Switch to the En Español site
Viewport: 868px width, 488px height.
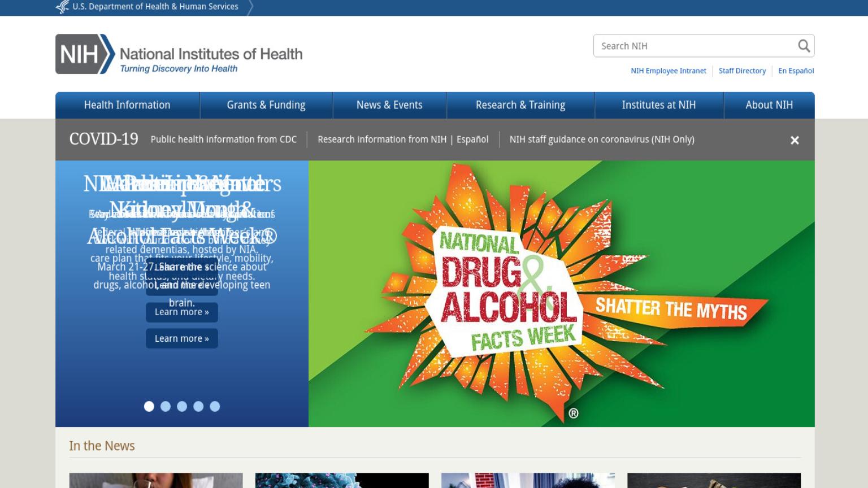796,71
